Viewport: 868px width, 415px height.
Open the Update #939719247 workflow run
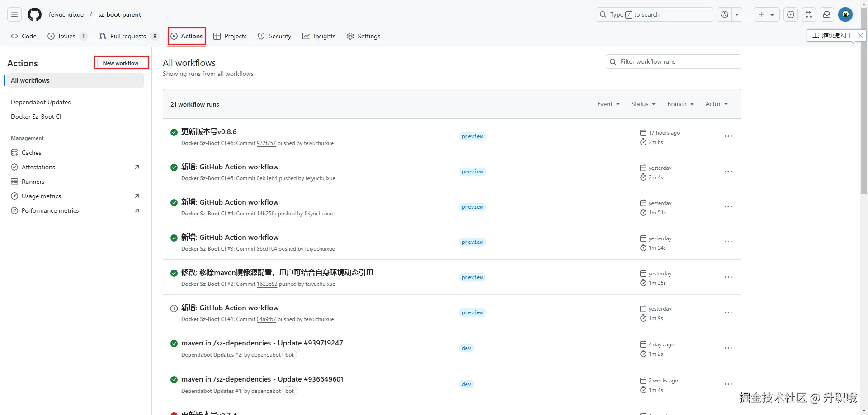(262, 343)
